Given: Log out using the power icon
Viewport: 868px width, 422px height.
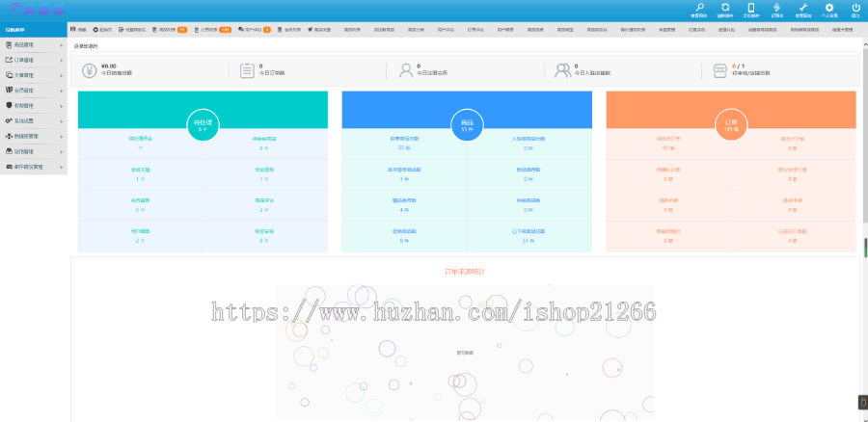Looking at the screenshot, I should [x=855, y=7].
